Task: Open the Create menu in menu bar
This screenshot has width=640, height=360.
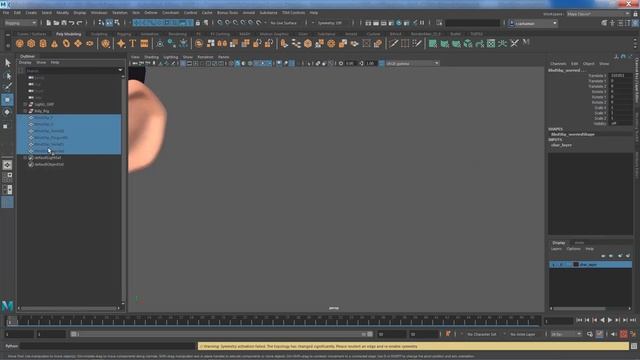Action: 31,13
